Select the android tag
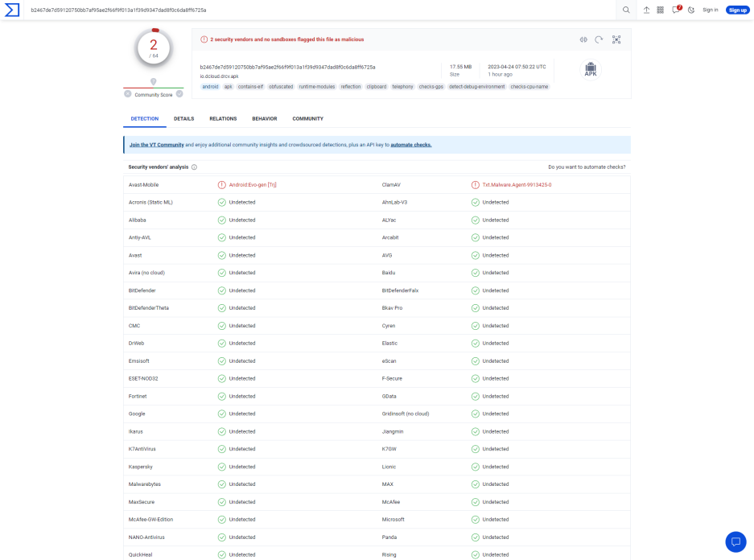Image resolution: width=754 pixels, height=560 pixels. [x=210, y=87]
